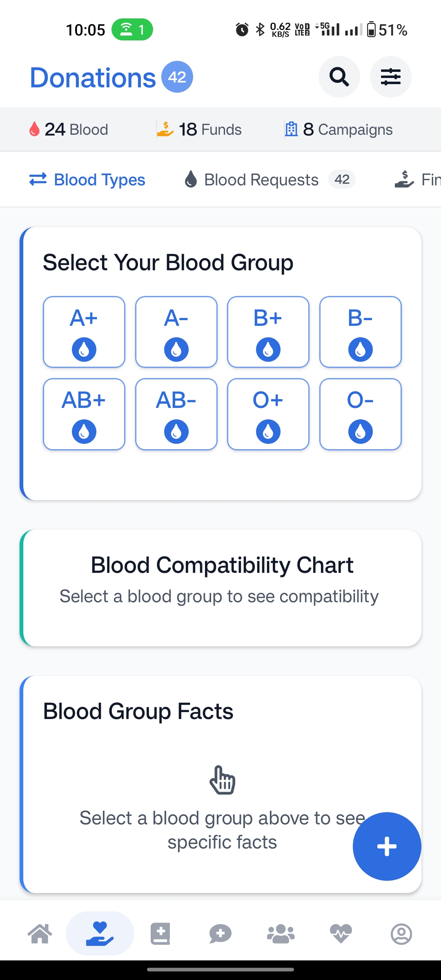Open the chat plus icon in bottom bar
This screenshot has width=441, height=980.
(x=220, y=933)
